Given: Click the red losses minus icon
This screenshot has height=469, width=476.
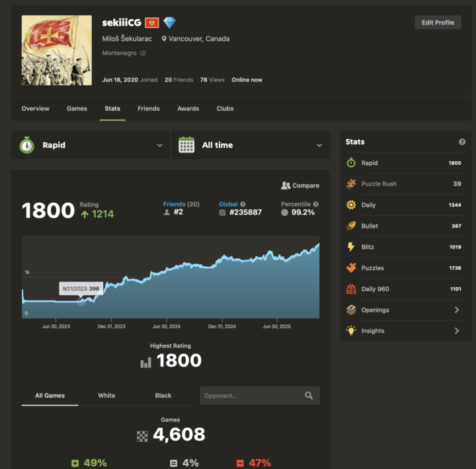Looking at the screenshot, I should point(240,463).
